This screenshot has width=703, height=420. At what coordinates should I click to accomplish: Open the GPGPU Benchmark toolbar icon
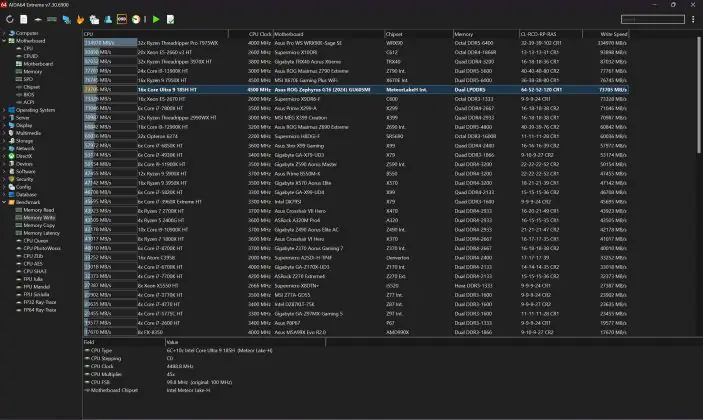click(66, 19)
